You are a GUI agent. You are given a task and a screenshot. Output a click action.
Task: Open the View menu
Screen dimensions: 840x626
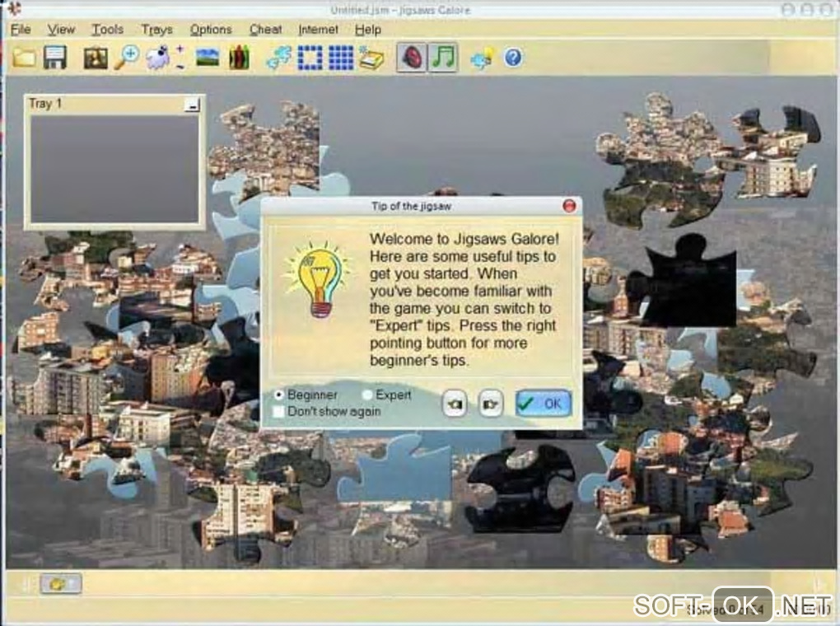61,30
